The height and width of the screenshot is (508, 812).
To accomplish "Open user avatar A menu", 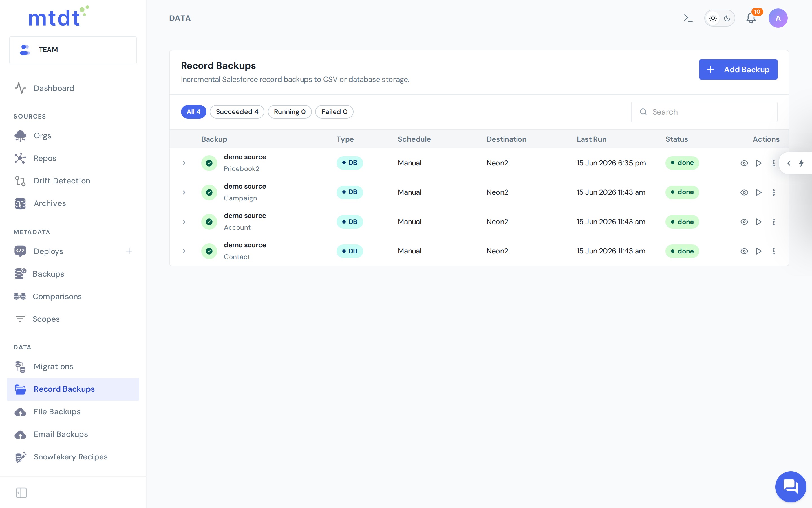I will (x=778, y=18).
